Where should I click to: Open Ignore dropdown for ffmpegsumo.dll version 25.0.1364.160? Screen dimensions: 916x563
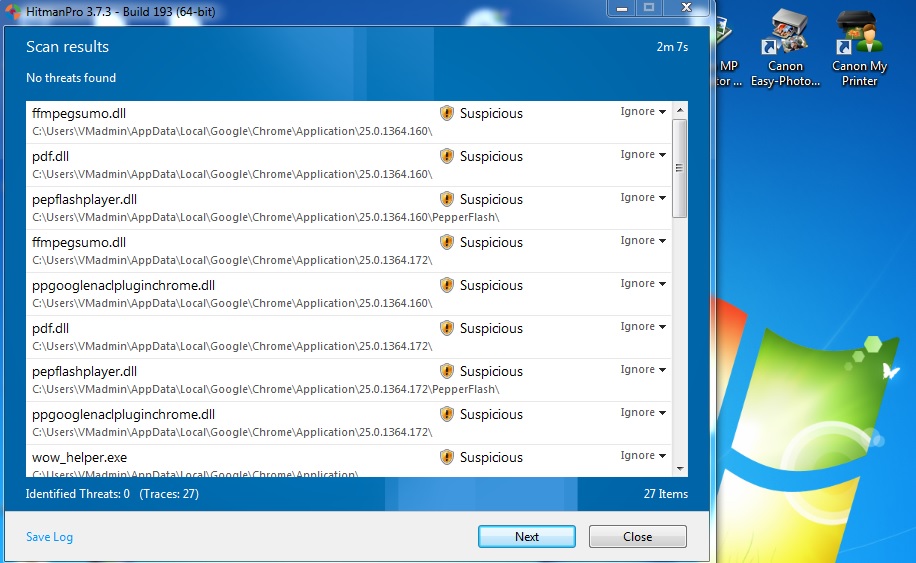tap(643, 112)
